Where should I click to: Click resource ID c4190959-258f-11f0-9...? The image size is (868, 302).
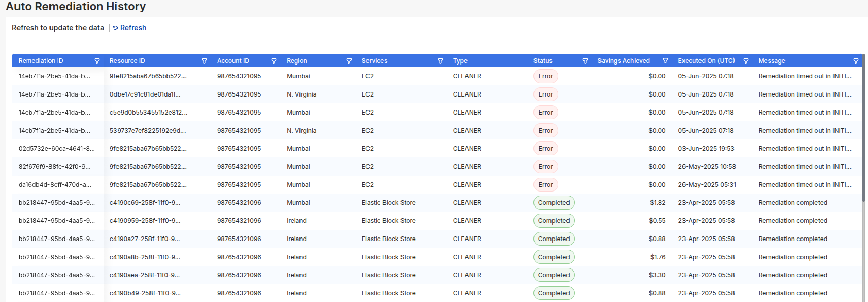145,221
